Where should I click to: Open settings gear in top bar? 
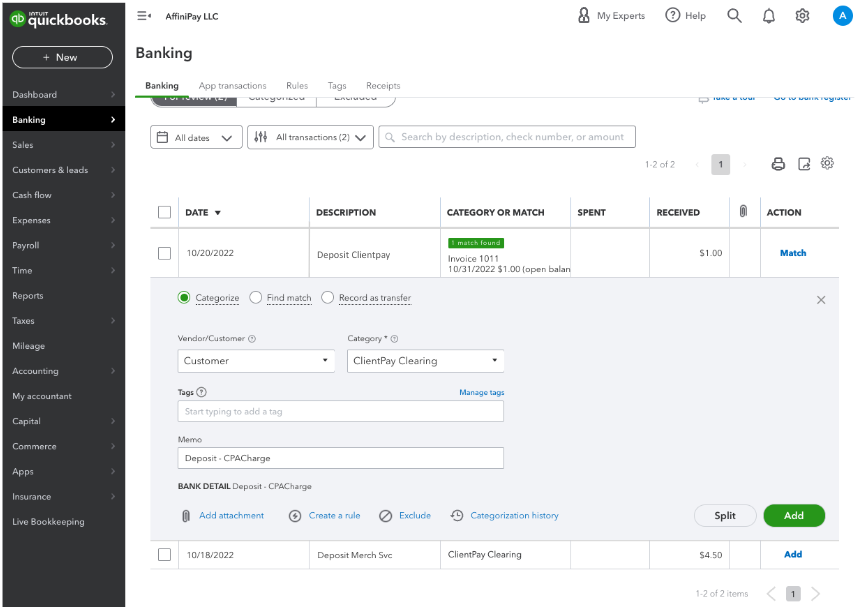(802, 16)
